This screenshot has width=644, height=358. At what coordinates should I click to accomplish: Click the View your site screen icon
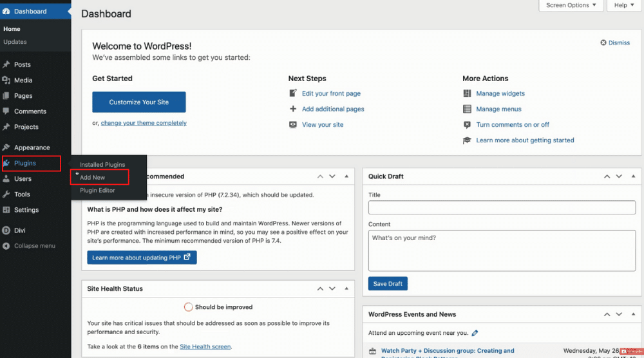[293, 124]
